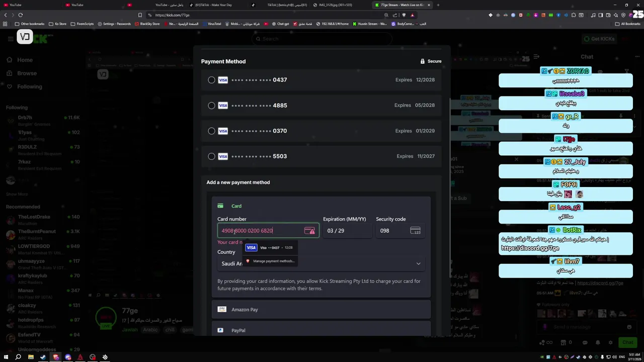The image size is (644, 362).
Task: Click the card error warning icon
Action: click(309, 231)
